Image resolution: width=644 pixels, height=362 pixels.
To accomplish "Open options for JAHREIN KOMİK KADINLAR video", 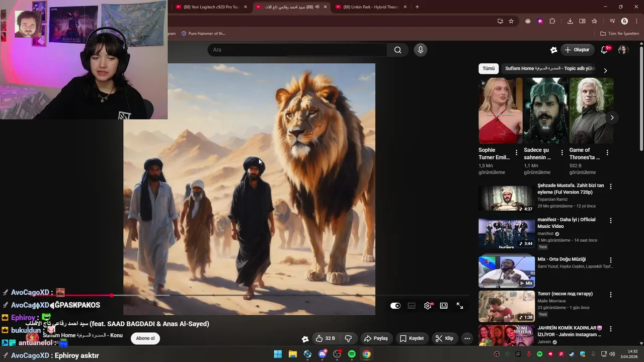I will click(611, 329).
